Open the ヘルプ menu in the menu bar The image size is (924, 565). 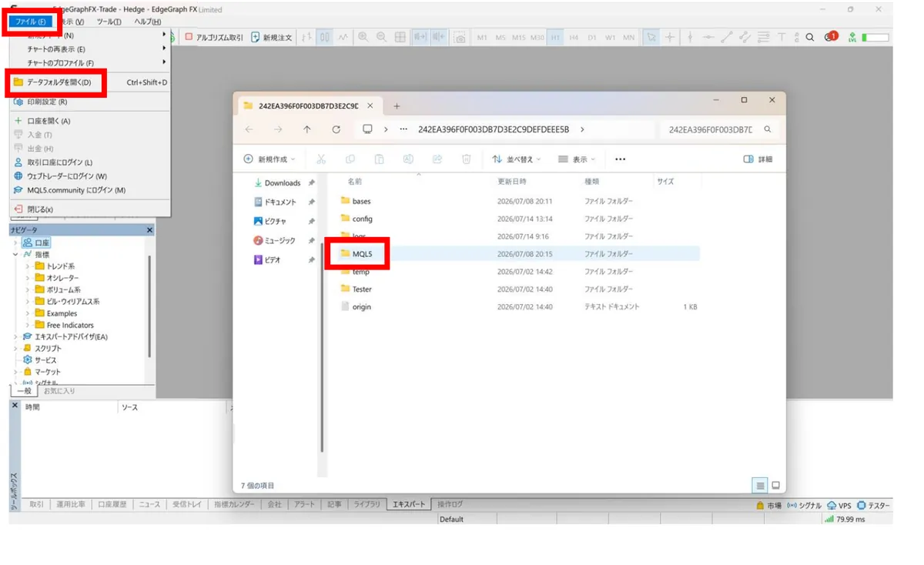click(147, 22)
